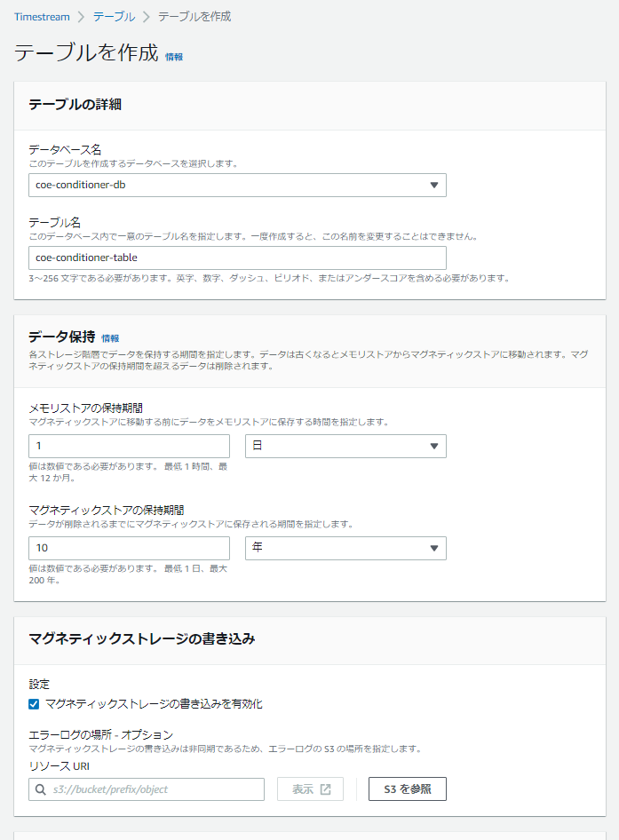Click the dropdown arrow beside the 日 unit
The image size is (619, 840).
tap(434, 446)
